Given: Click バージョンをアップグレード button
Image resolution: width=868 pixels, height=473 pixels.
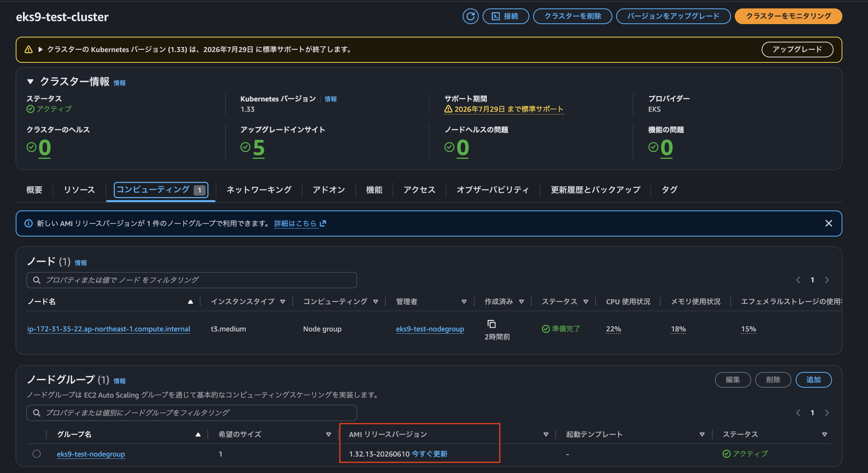Looking at the screenshot, I should pos(673,16).
